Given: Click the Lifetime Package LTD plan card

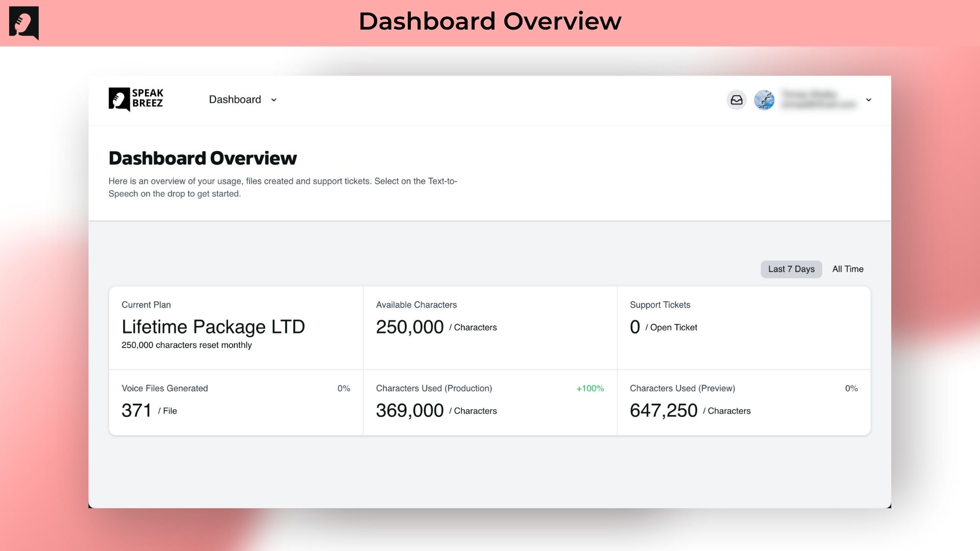Looking at the screenshot, I should [213, 327].
